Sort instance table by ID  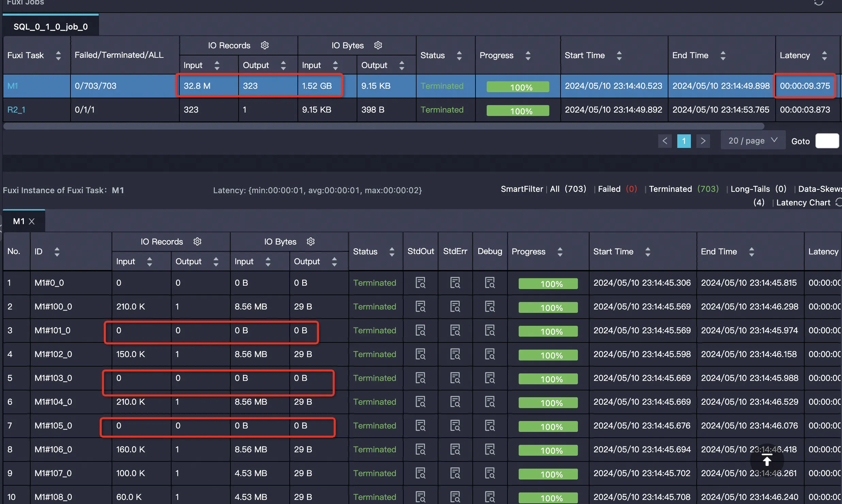pyautogui.click(x=57, y=252)
